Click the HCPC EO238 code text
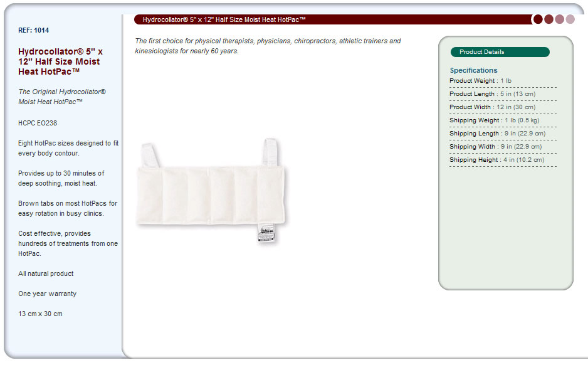588x365 pixels. [x=38, y=123]
